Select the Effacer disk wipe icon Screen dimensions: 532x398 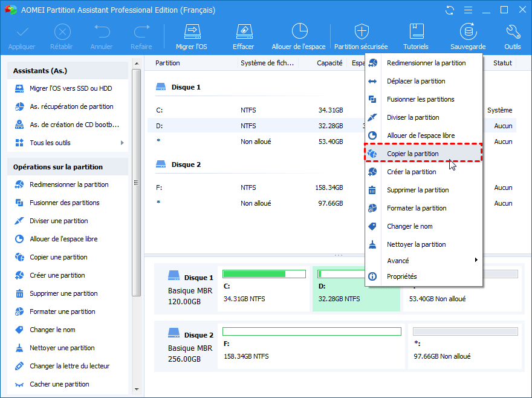click(x=243, y=31)
